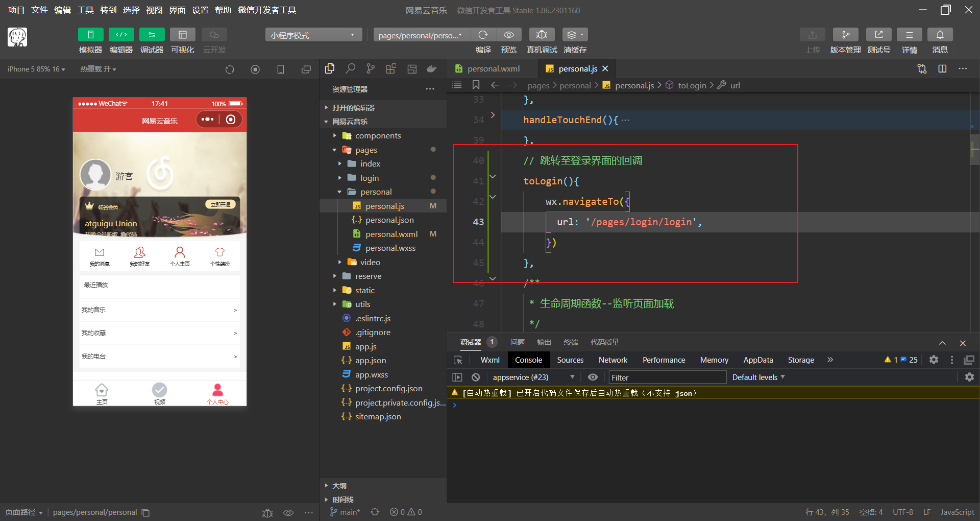Screen dimensions: 980x521
Task: Toggle the simulator panel button
Action: click(90, 35)
